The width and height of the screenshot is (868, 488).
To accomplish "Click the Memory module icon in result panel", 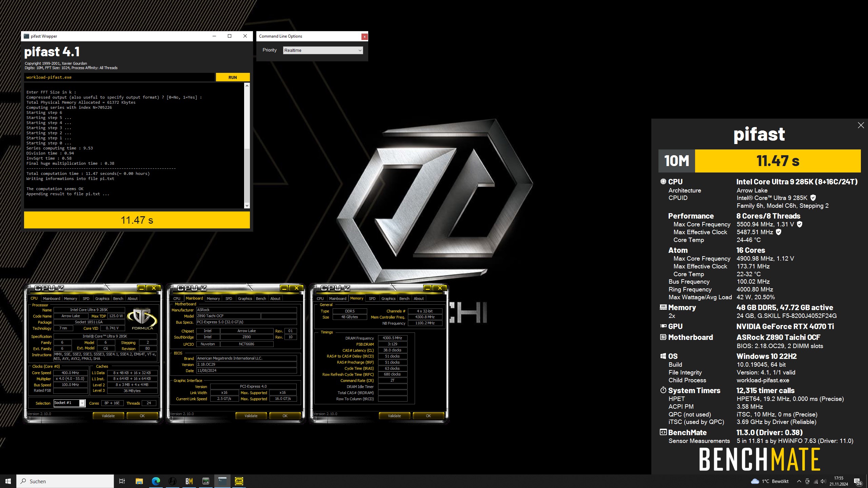I will tap(663, 307).
